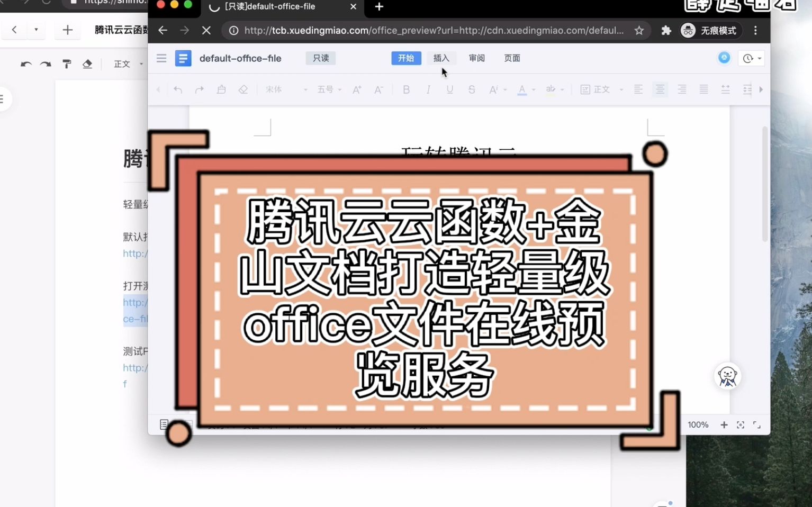Open the 审阅 tab
Image resolution: width=812 pixels, height=507 pixels.
coord(476,58)
